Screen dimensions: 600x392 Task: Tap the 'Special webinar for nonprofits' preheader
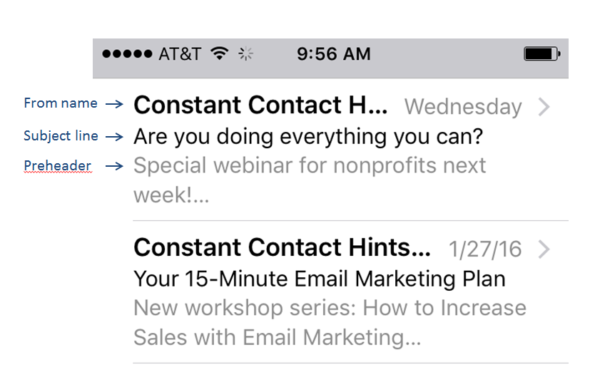coord(310,180)
